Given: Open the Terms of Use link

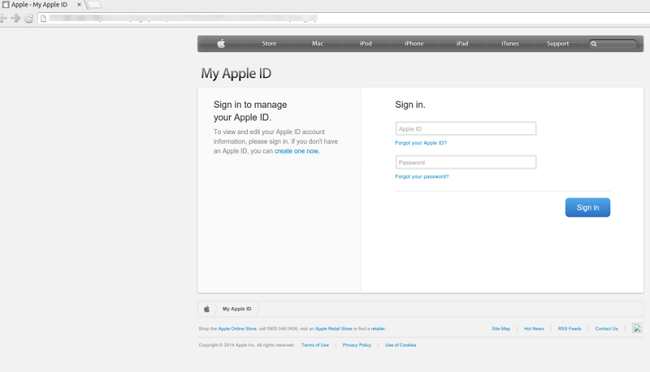Looking at the screenshot, I should coord(315,345).
